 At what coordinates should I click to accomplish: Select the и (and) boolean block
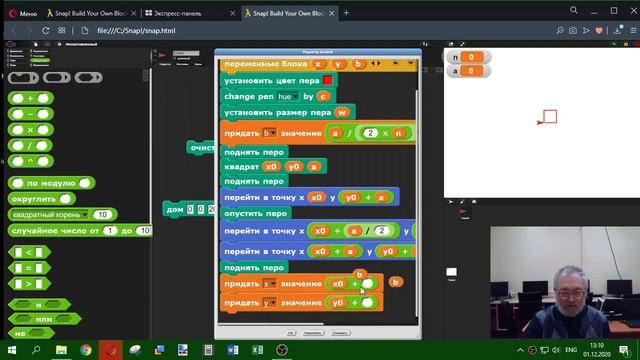tap(40, 304)
